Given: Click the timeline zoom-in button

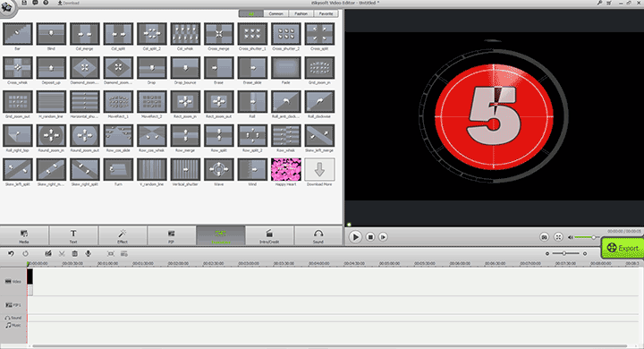Looking at the screenshot, I should 585,253.
